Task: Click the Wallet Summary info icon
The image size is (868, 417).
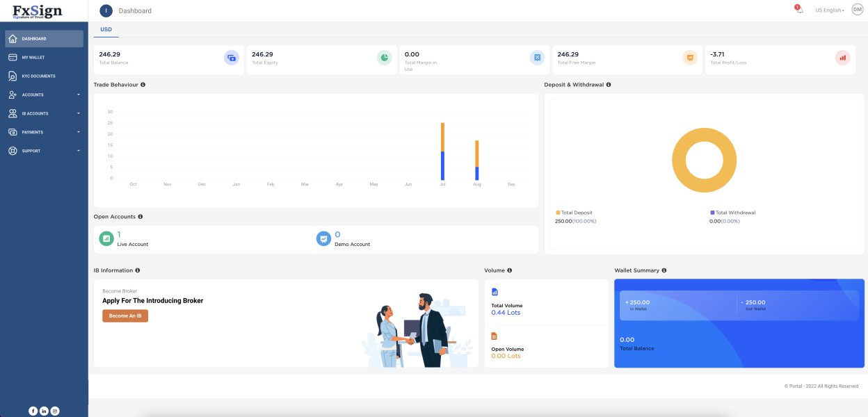Action: click(664, 270)
